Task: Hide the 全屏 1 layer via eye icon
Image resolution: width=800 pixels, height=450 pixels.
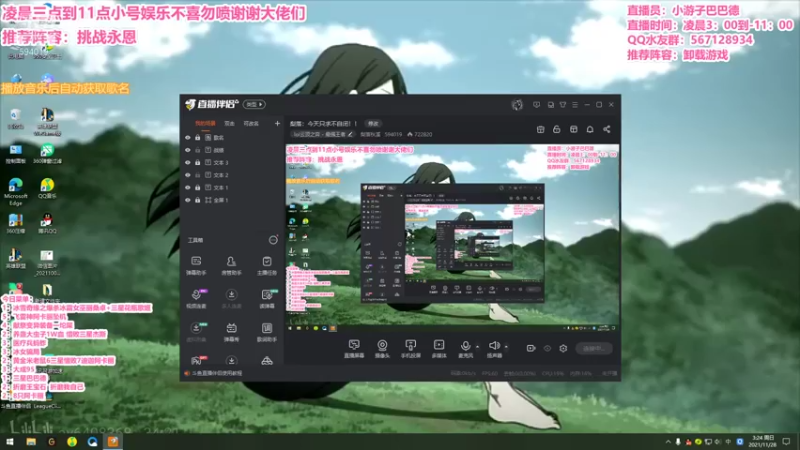Action: tap(188, 200)
